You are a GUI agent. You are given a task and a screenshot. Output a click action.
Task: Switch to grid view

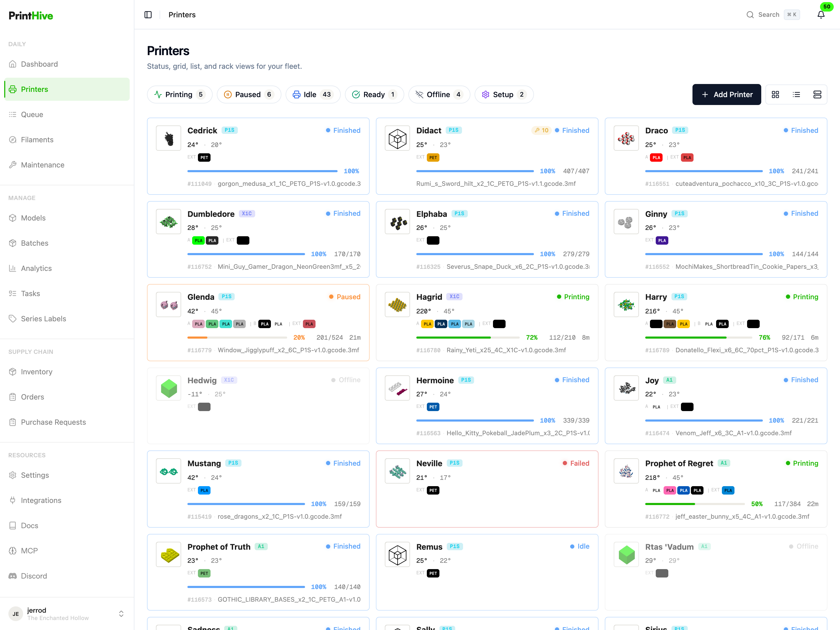(775, 94)
